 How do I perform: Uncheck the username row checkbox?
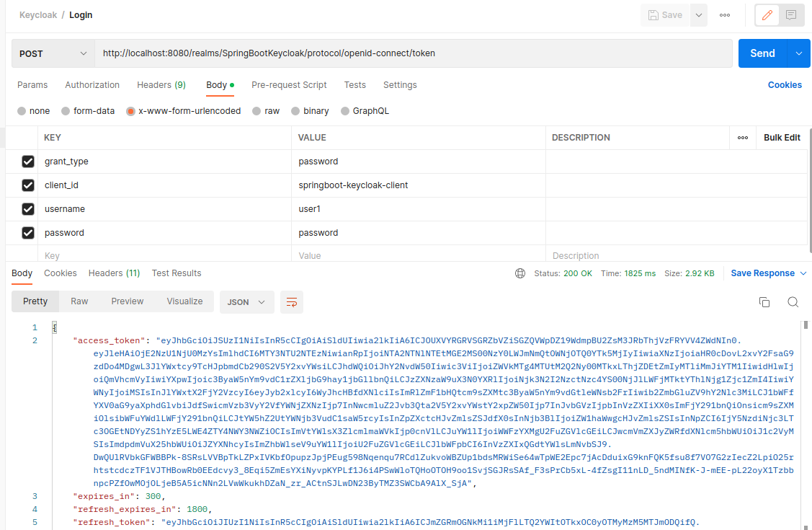tap(28, 209)
